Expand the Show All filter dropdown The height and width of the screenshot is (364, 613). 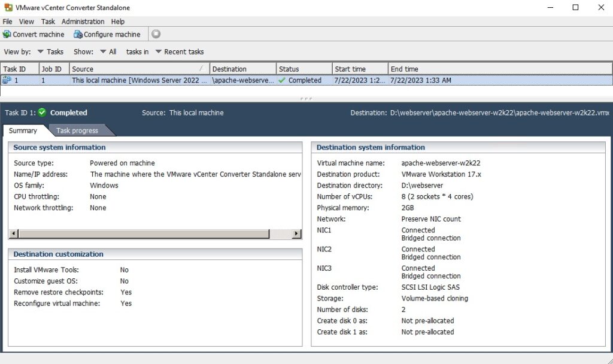108,51
